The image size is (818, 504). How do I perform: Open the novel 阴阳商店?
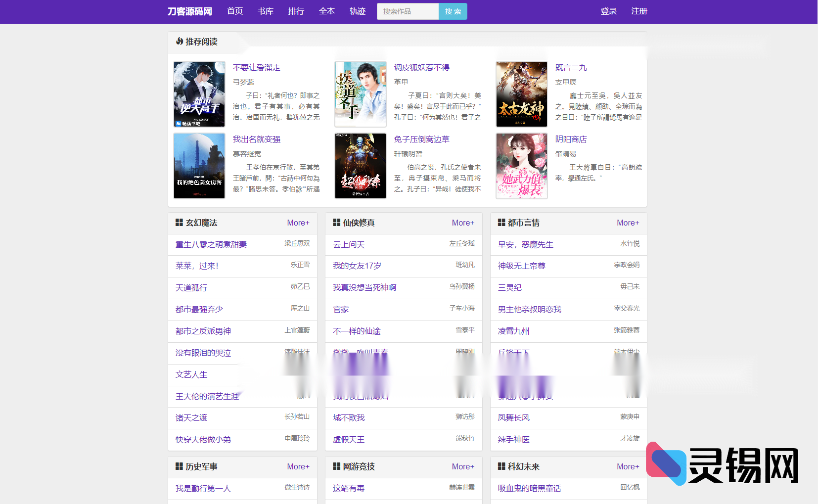(x=571, y=139)
